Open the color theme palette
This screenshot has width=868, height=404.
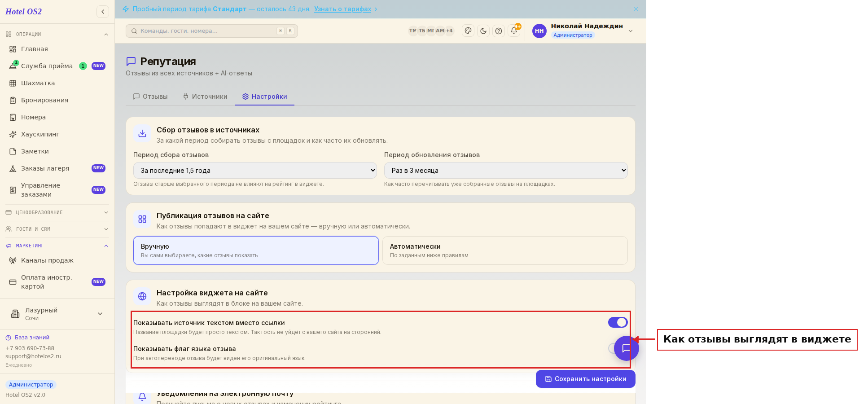pos(468,31)
